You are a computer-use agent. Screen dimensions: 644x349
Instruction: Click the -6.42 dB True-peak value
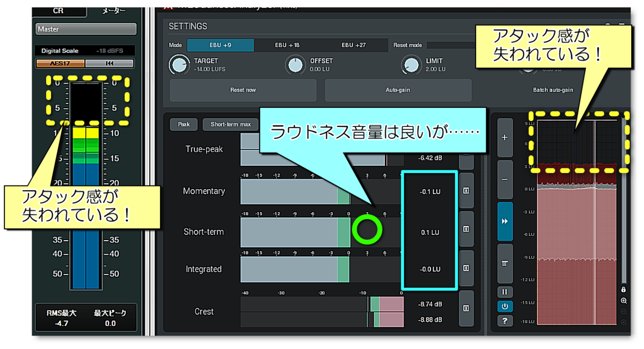430,158
